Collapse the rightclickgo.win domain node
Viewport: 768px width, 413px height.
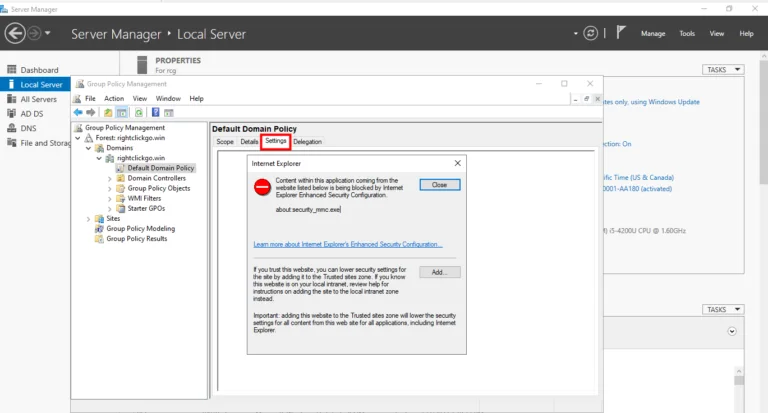coord(99,158)
